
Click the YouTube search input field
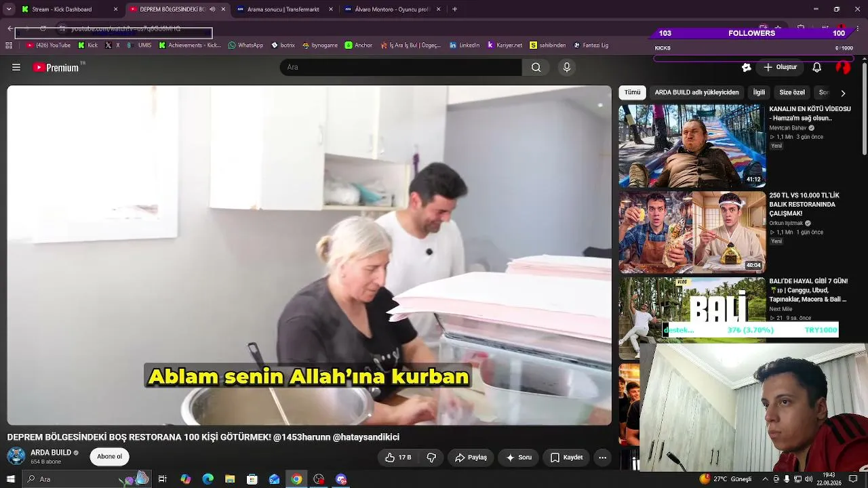tap(401, 67)
